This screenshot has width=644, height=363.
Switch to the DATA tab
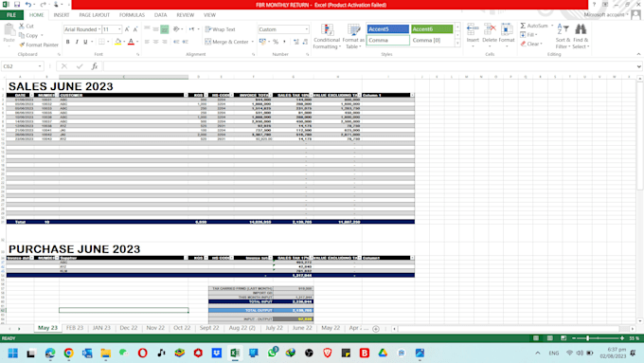(161, 15)
